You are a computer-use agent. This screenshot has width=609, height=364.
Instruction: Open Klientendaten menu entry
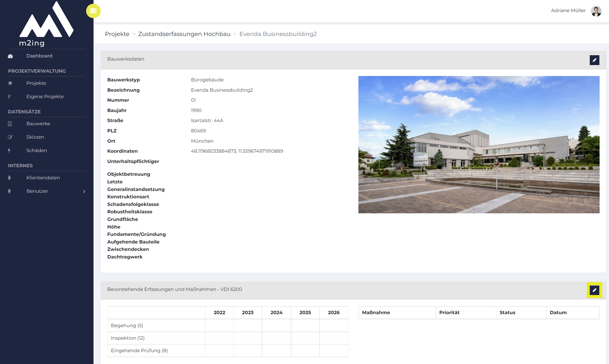(x=43, y=178)
